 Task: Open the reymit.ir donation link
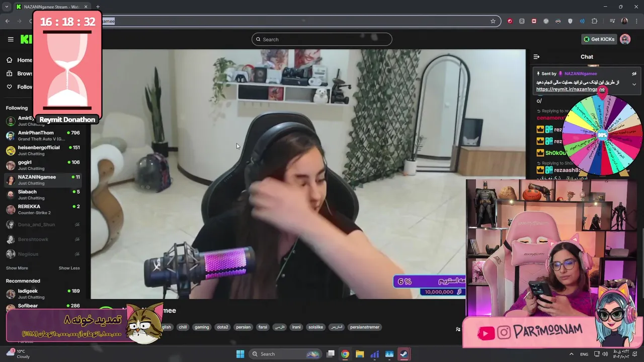click(570, 89)
